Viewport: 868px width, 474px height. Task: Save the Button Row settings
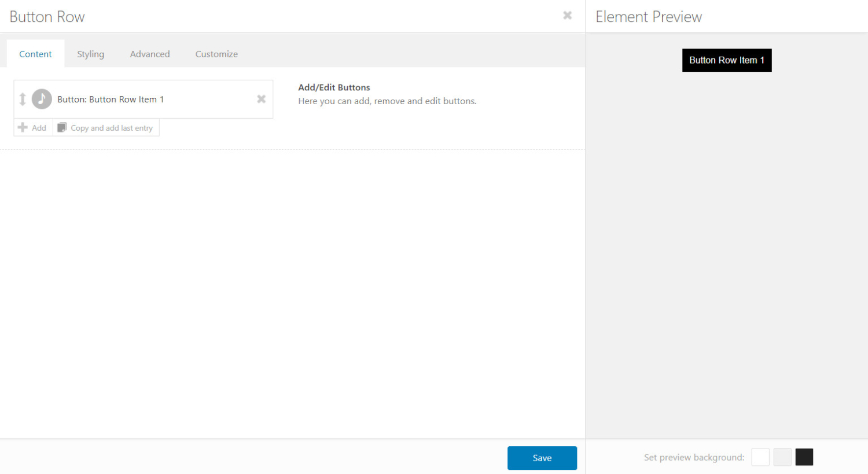point(542,457)
